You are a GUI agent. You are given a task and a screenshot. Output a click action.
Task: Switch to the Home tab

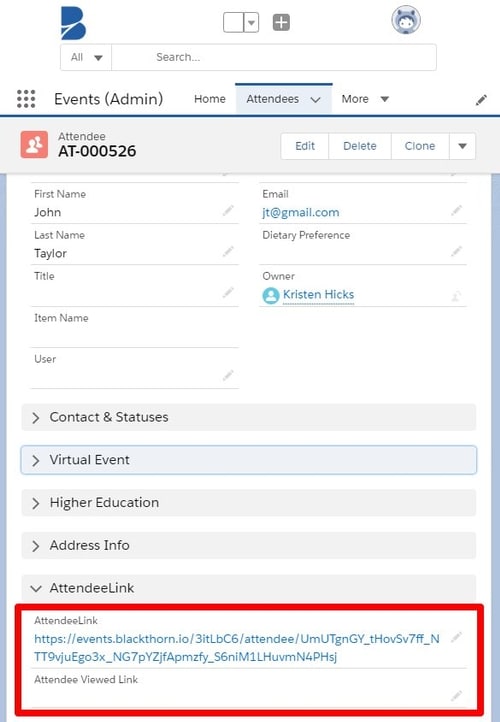[x=209, y=99]
